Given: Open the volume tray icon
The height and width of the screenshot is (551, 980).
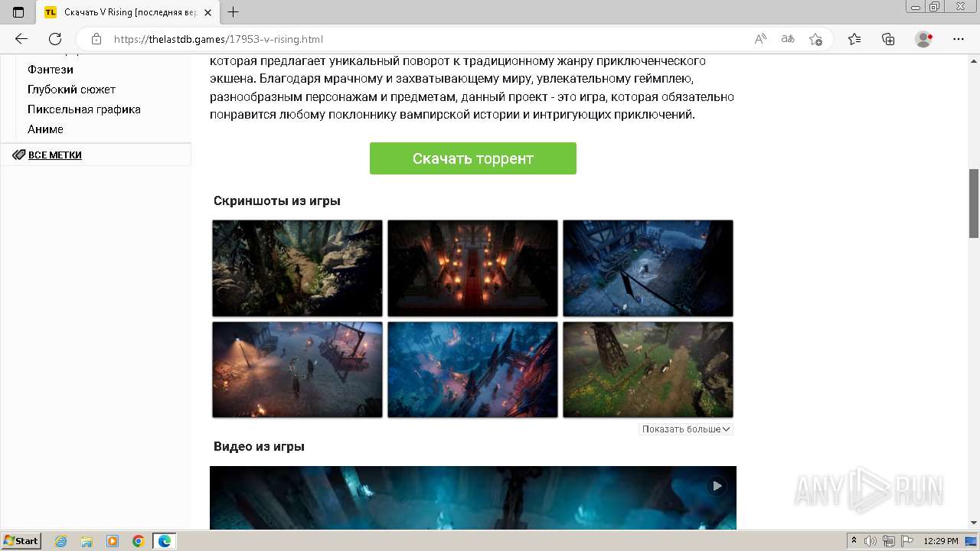Looking at the screenshot, I should click(871, 541).
